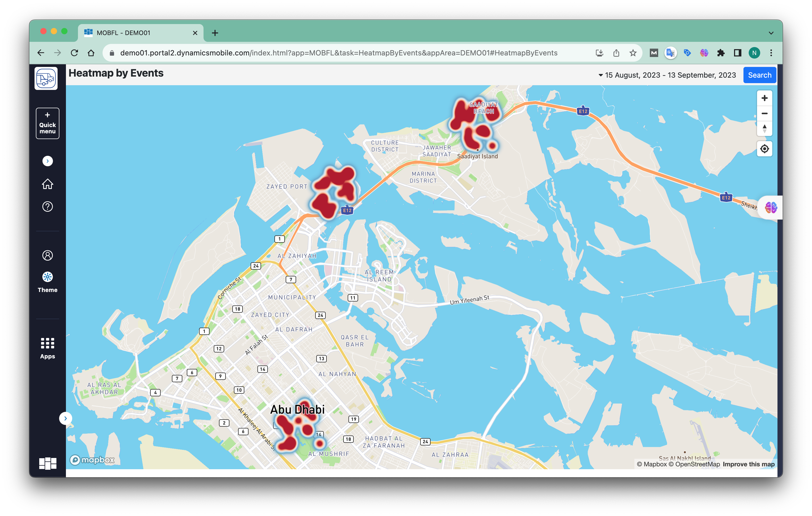
Task: Zoom out on the map
Action: coord(764,113)
